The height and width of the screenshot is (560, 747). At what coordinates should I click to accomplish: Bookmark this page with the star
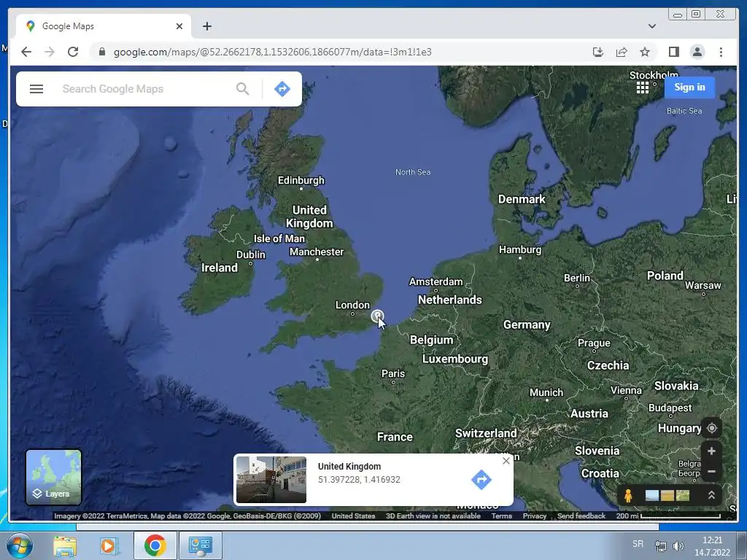coord(645,52)
